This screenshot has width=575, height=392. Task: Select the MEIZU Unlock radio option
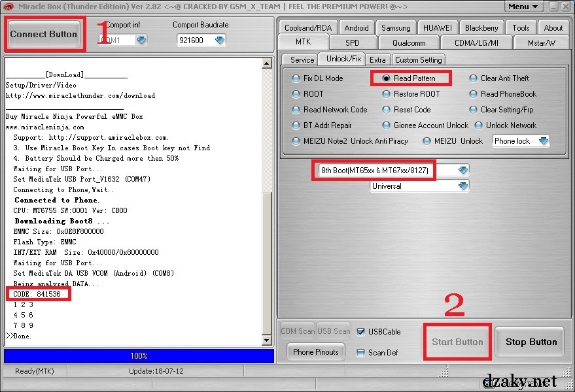pos(453,141)
